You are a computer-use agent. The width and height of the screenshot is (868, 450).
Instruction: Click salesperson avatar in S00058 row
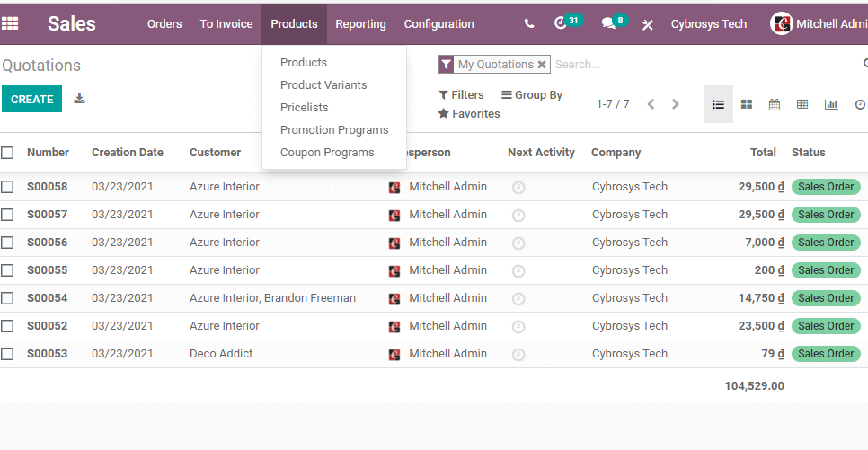394,187
